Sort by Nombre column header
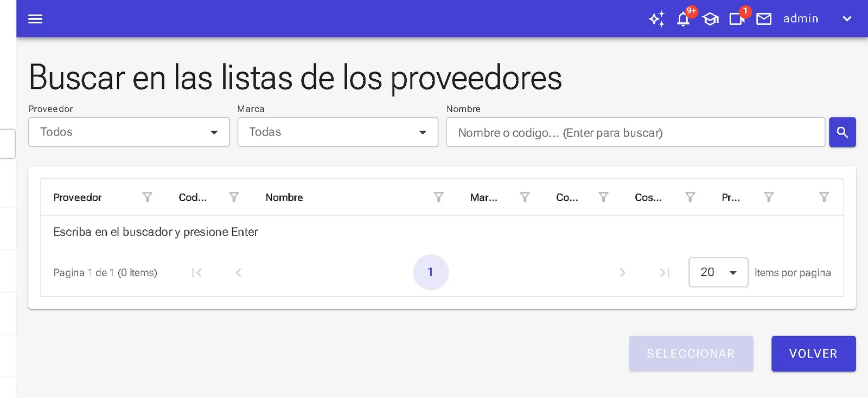 (x=284, y=197)
